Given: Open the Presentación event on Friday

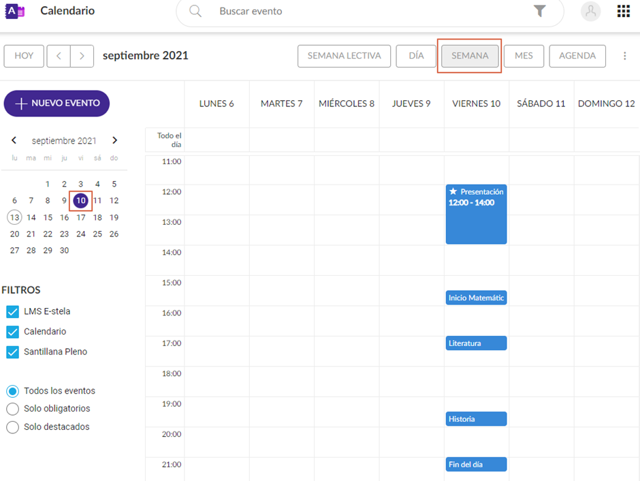Looking at the screenshot, I should (x=476, y=215).
